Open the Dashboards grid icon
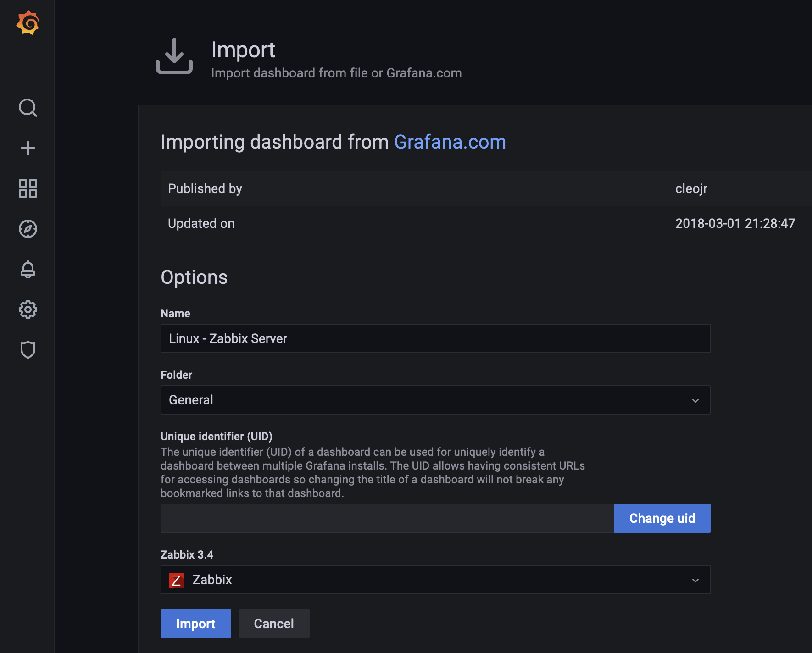Image resolution: width=812 pixels, height=653 pixels. click(28, 188)
